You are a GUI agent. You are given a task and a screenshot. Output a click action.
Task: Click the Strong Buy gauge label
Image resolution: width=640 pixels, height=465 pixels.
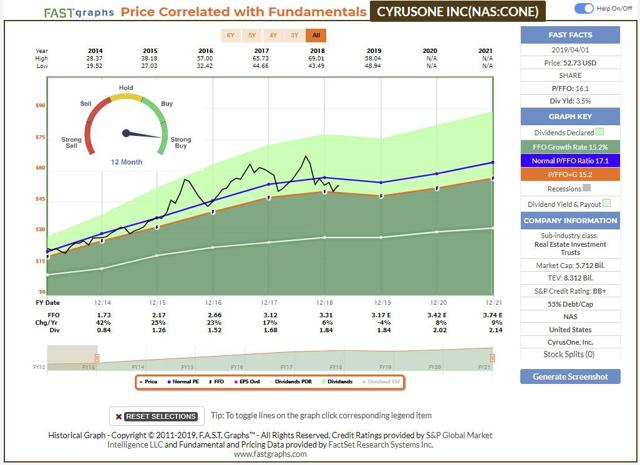tap(180, 142)
